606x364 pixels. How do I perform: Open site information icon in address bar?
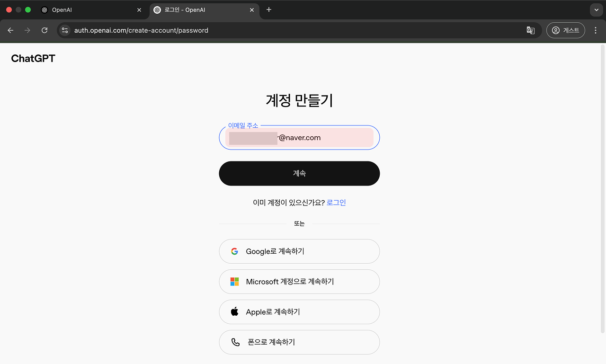pyautogui.click(x=65, y=30)
